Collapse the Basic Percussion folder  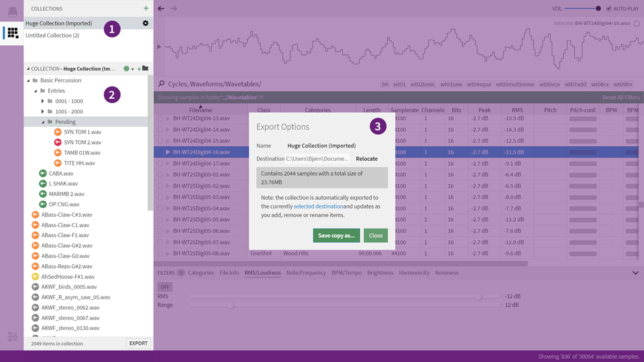28,80
